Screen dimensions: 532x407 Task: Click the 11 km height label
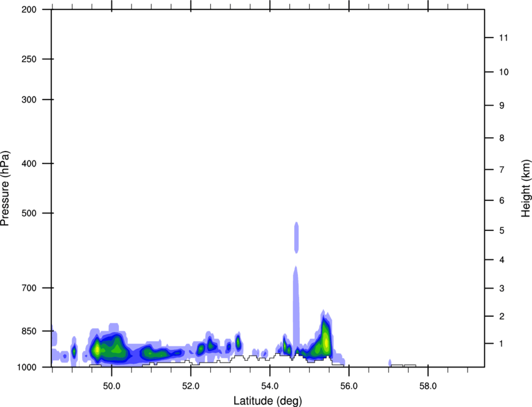503,38
